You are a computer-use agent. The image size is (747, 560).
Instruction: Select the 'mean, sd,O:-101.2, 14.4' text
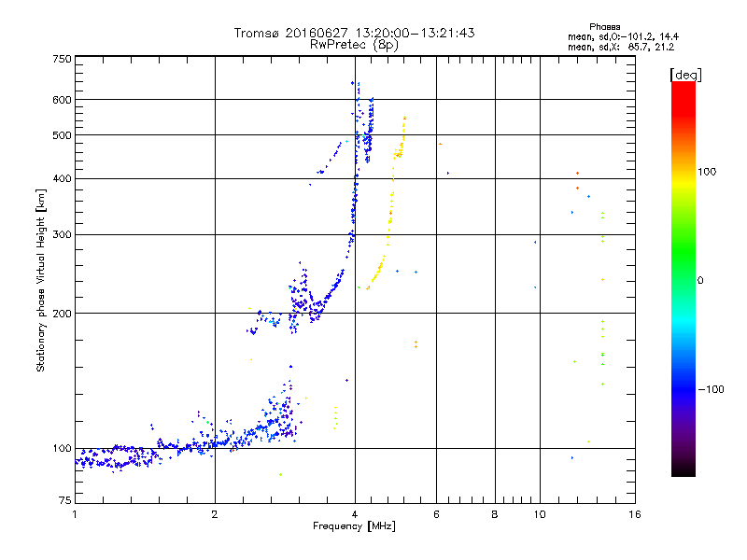click(623, 36)
